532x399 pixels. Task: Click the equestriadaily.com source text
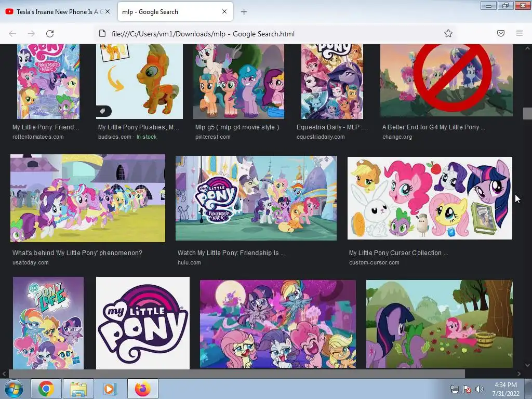321,137
